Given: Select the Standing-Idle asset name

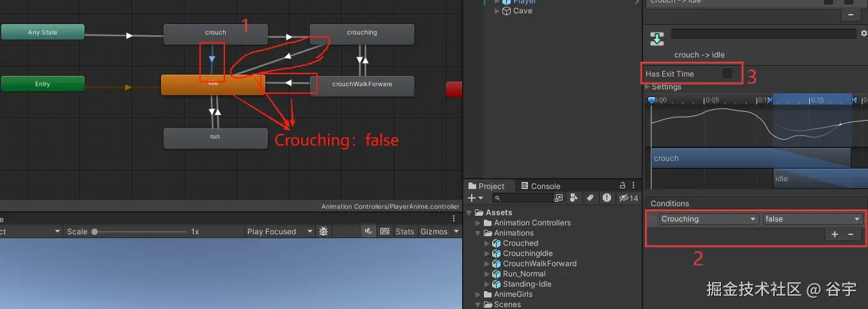Looking at the screenshot, I should pyautogui.click(x=527, y=284).
